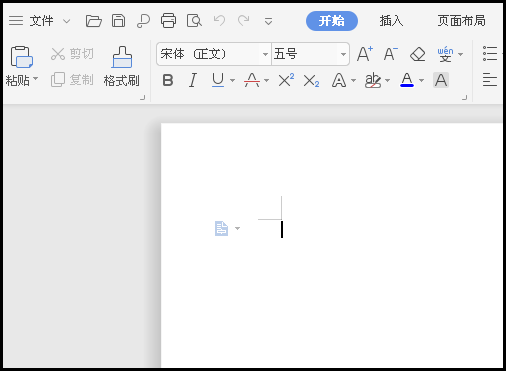
Task: Click the text effects outlined A icon
Action: point(339,80)
